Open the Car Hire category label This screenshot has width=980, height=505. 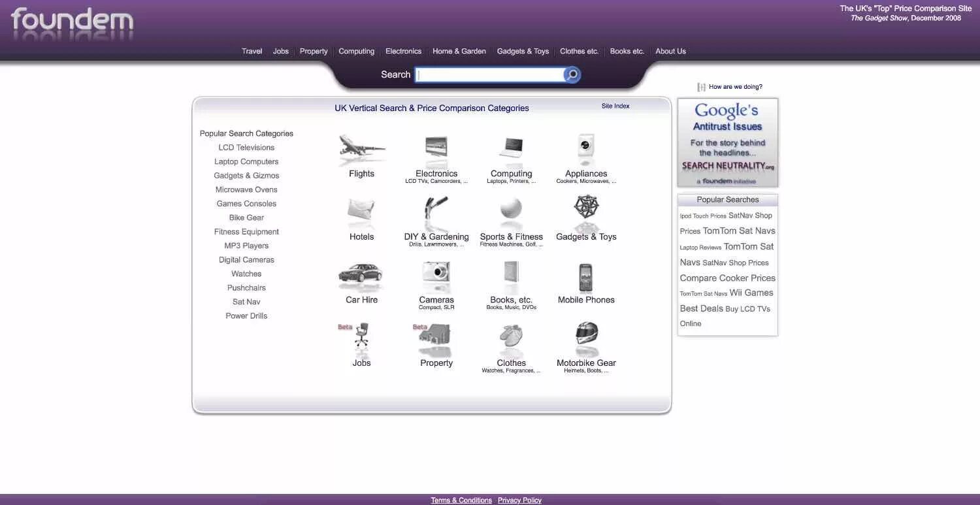pos(361,300)
